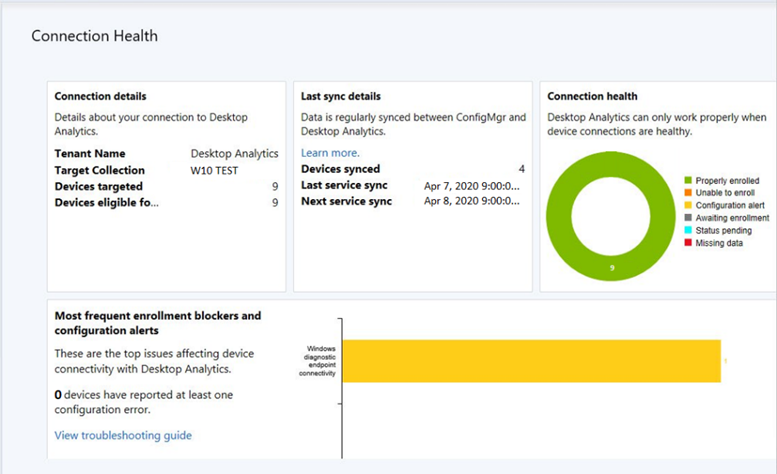Click the 0 devices have reported text
Screen dimensions: 777x474
pos(144,402)
